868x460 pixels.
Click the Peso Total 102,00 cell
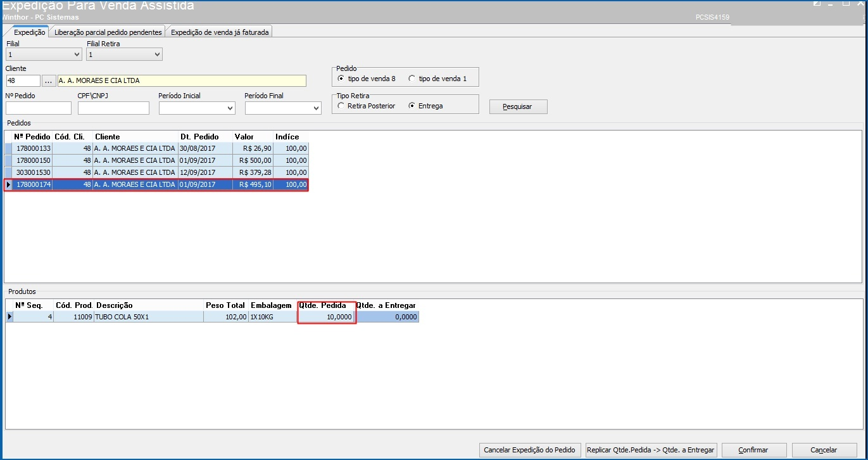point(226,317)
